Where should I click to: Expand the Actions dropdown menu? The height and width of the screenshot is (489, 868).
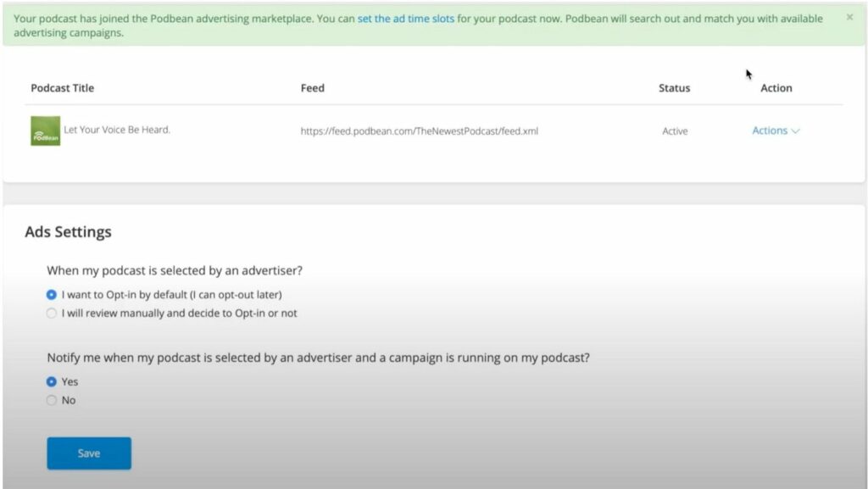point(776,131)
